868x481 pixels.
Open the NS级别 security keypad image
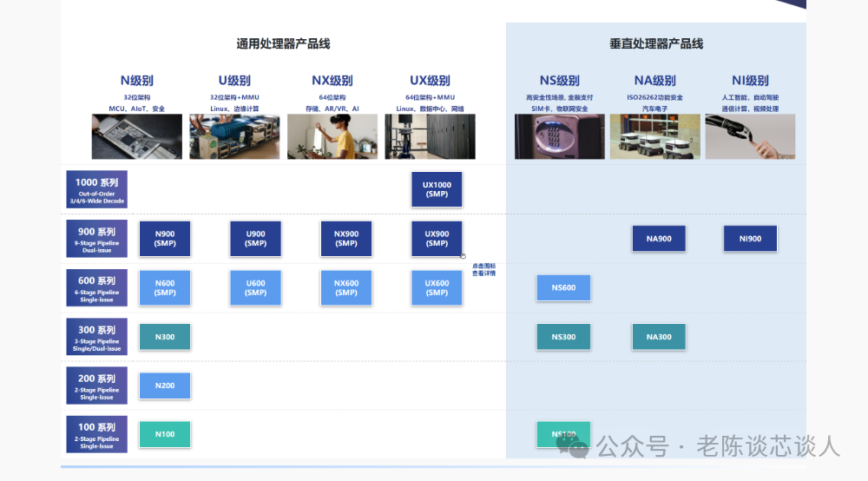click(x=560, y=136)
